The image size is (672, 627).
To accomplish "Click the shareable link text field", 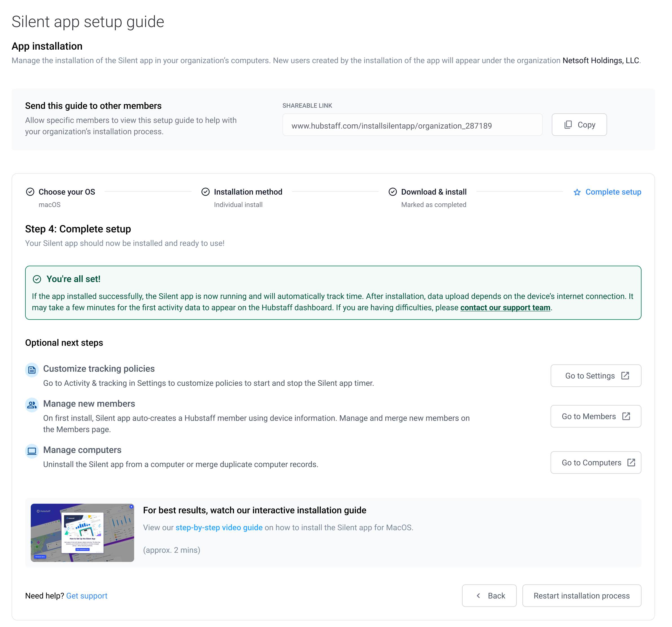I will (412, 125).
